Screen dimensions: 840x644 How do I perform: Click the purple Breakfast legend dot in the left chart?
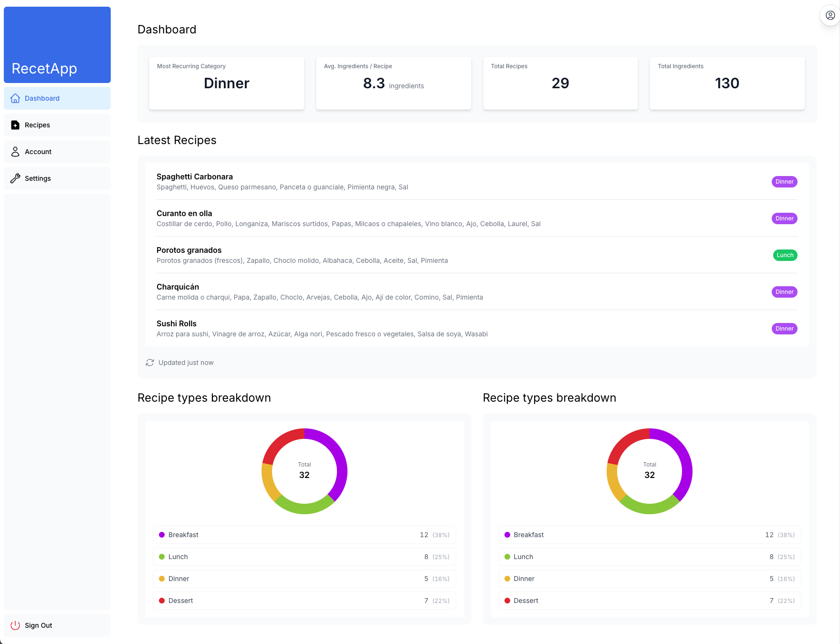click(x=162, y=535)
